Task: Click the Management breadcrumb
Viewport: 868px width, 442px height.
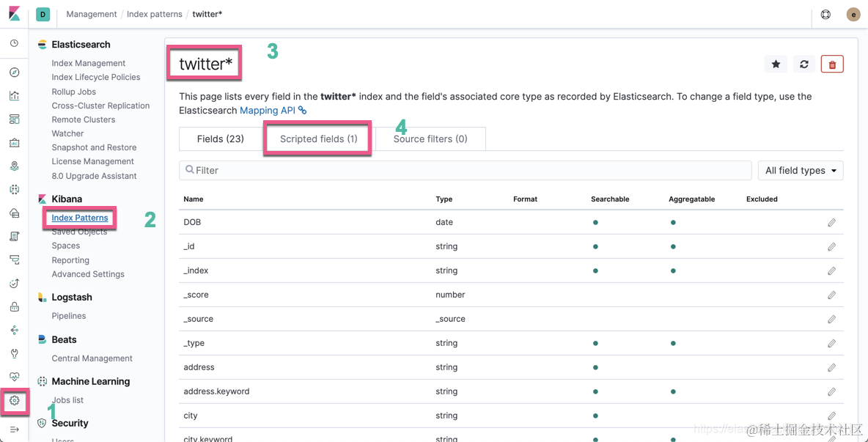Action: [92, 15]
